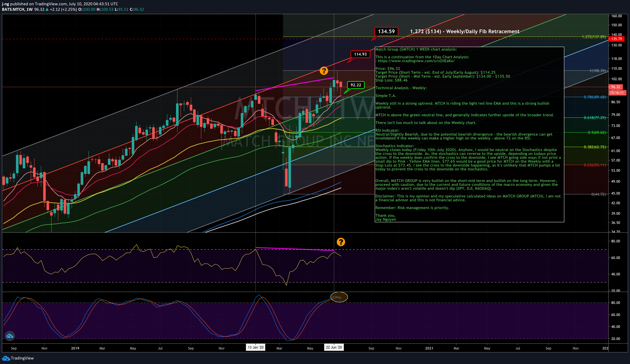This screenshot has height=364, width=630.
Task: Click the C:96.32 close value in header
Action: 137,9
